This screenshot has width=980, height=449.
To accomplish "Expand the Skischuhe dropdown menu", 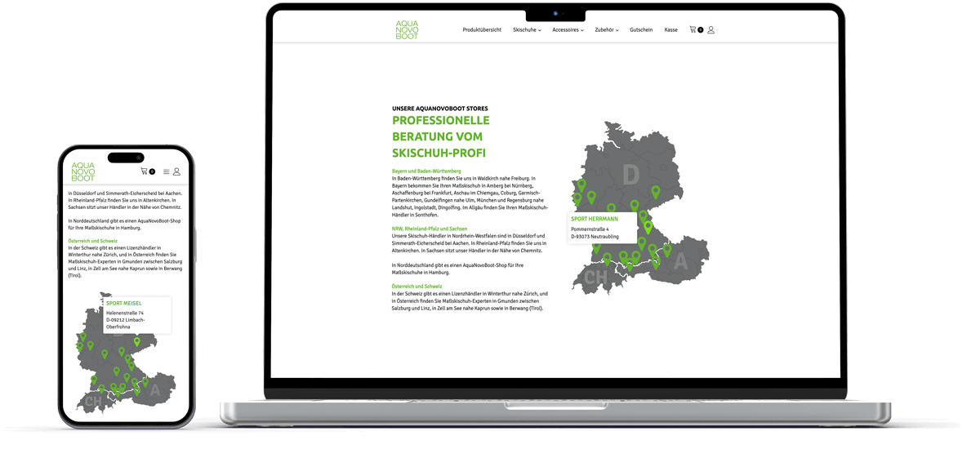I will click(x=527, y=30).
